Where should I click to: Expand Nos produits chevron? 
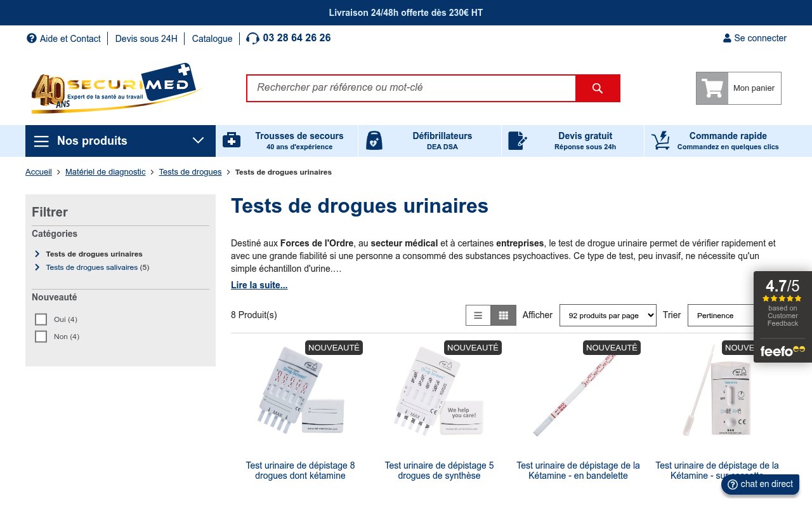tap(198, 140)
